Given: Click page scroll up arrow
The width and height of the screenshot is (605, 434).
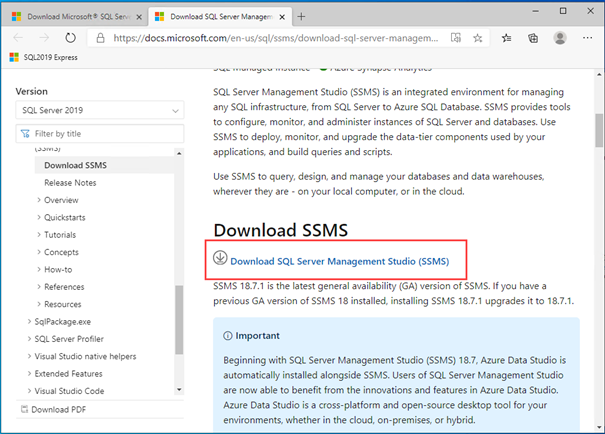Looking at the screenshot, I should (599, 74).
